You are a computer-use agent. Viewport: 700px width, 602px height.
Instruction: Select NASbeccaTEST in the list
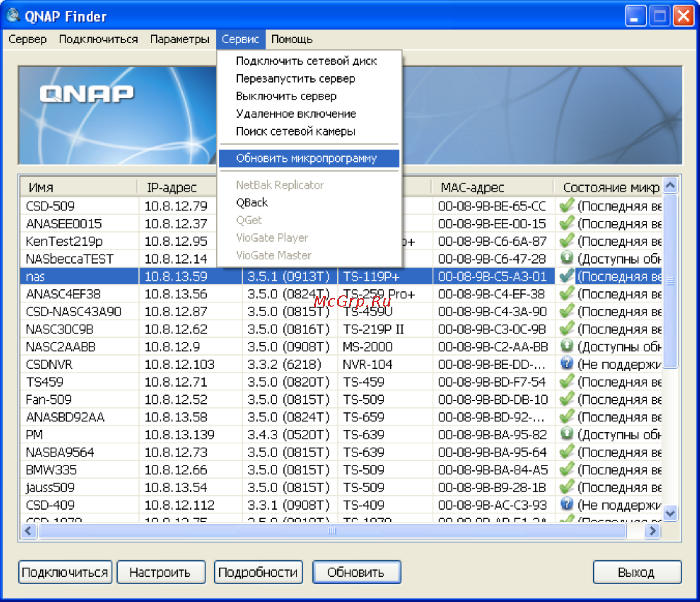[x=70, y=259]
